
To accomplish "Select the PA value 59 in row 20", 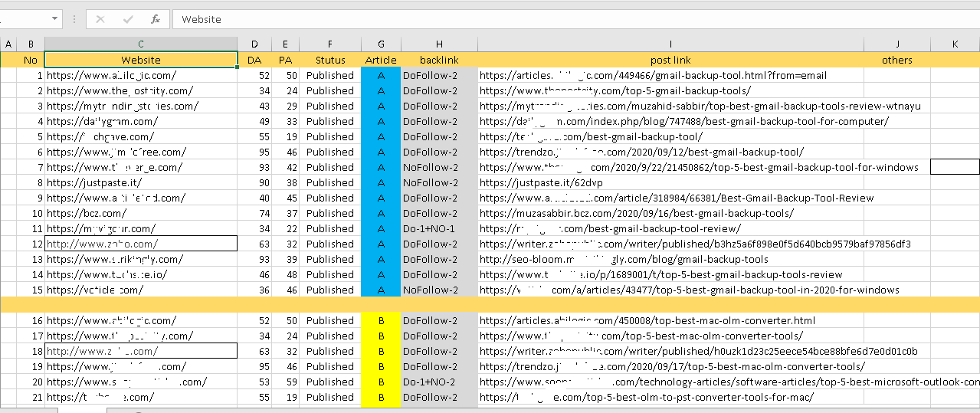I will pyautogui.click(x=285, y=382).
